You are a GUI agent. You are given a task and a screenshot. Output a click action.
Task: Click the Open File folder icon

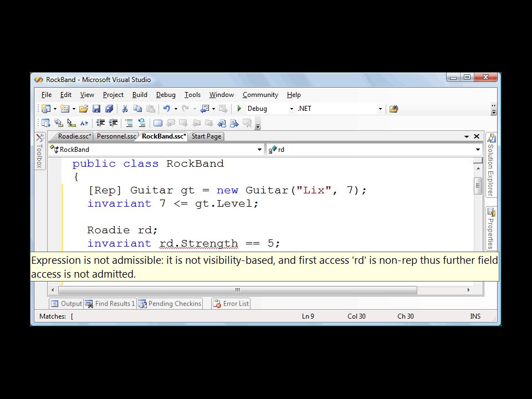pos(84,109)
